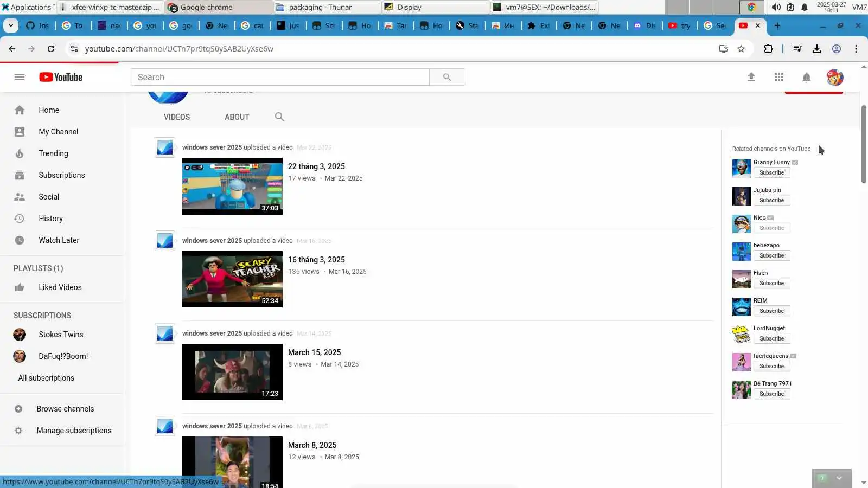This screenshot has height=488, width=868.
Task: Show Chrome downloads
Action: click(816, 49)
